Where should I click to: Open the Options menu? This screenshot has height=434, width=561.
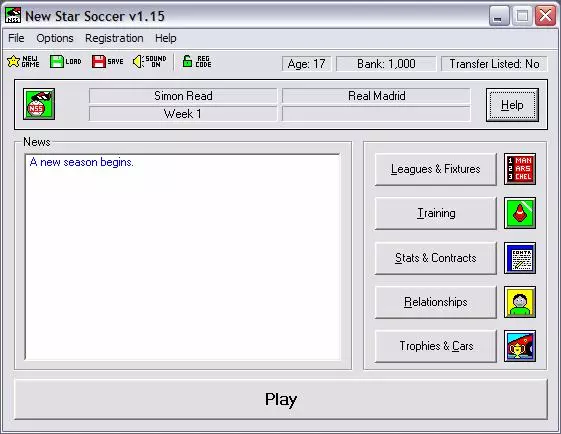(x=55, y=38)
